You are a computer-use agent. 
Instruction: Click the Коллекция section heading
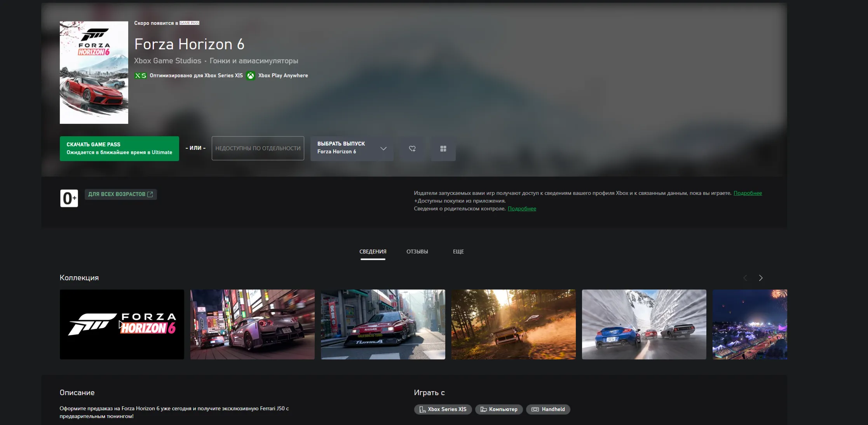tap(79, 278)
